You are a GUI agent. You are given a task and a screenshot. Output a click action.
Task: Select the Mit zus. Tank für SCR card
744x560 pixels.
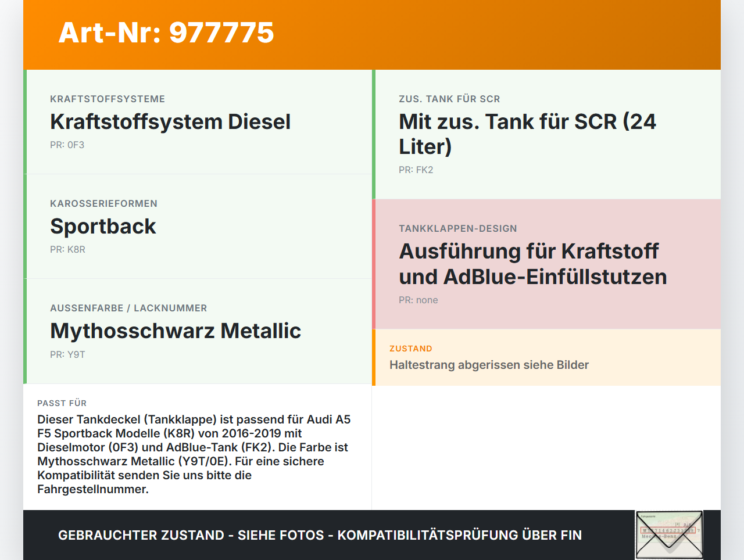pos(546,134)
